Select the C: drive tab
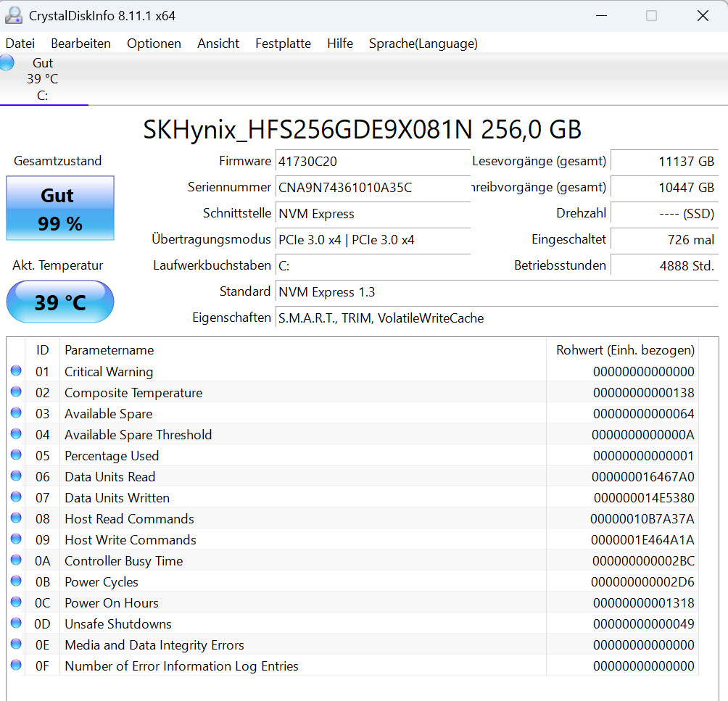This screenshot has height=701, width=728. [43, 80]
